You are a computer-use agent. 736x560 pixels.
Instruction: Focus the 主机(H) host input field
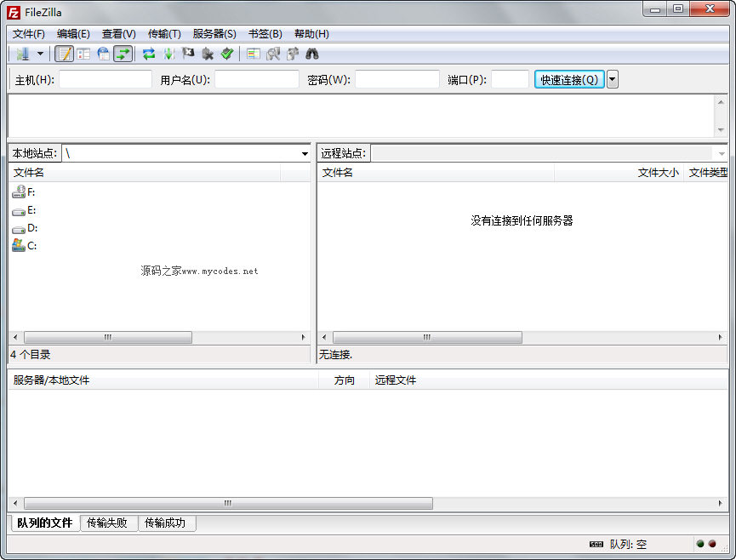(x=106, y=79)
